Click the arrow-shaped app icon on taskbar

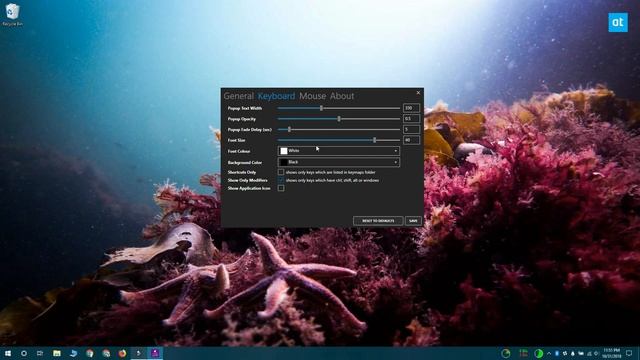coord(139,353)
